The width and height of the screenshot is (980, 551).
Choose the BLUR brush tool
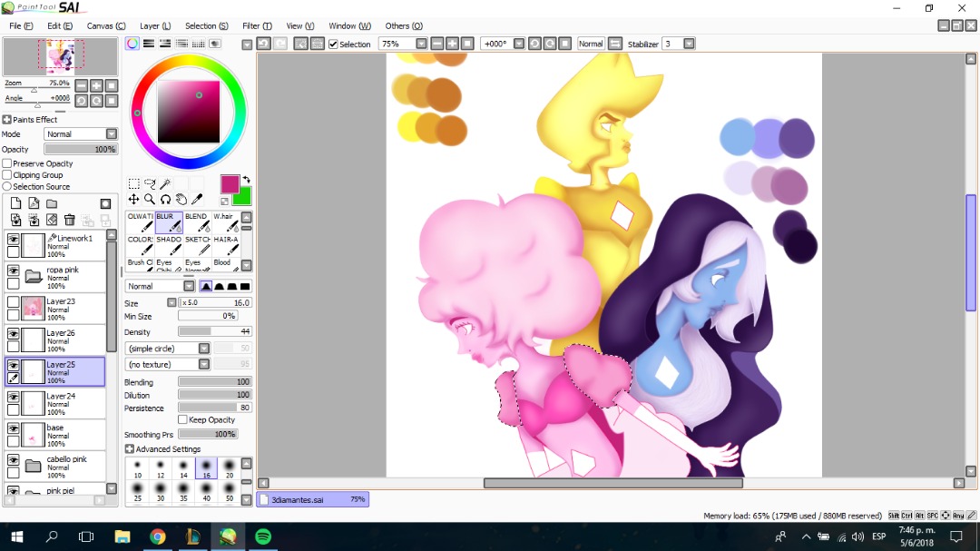click(x=169, y=222)
